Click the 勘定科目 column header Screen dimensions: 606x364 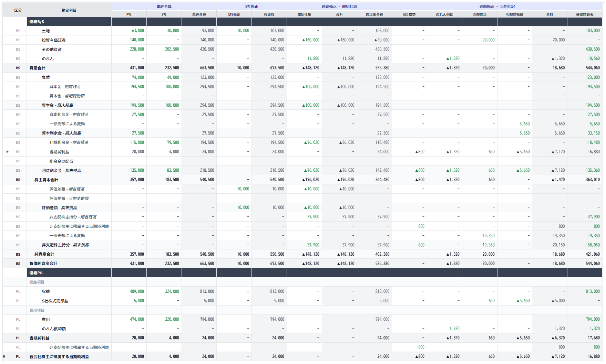coord(69,10)
